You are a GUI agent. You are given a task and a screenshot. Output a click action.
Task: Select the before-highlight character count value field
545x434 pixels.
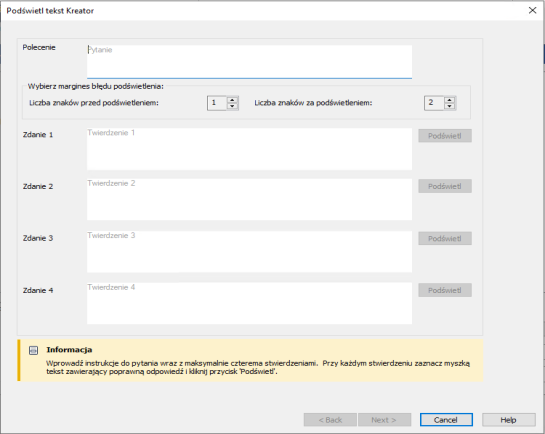coord(217,103)
